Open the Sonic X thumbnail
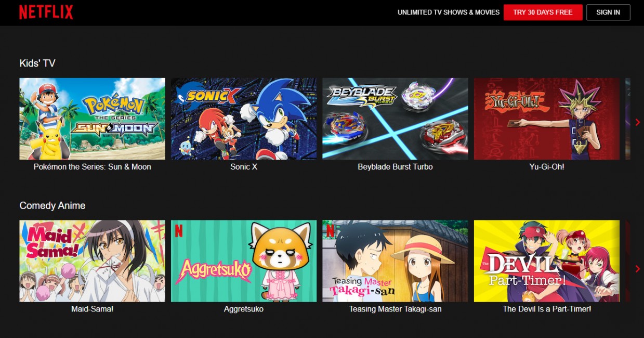644x338 pixels. point(244,119)
